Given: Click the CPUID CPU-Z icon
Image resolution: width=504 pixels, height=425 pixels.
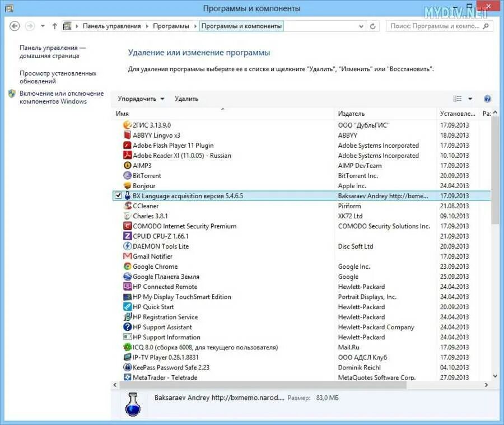Looking at the screenshot, I should tap(128, 236).
